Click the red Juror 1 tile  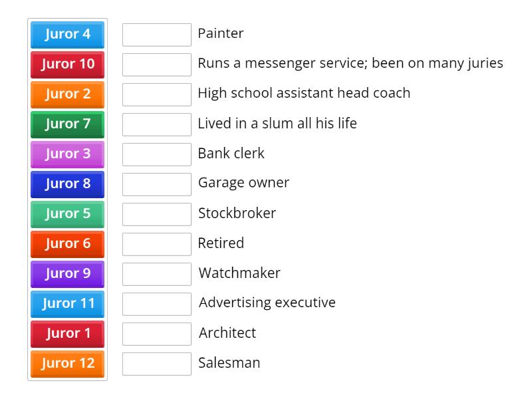click(x=66, y=334)
